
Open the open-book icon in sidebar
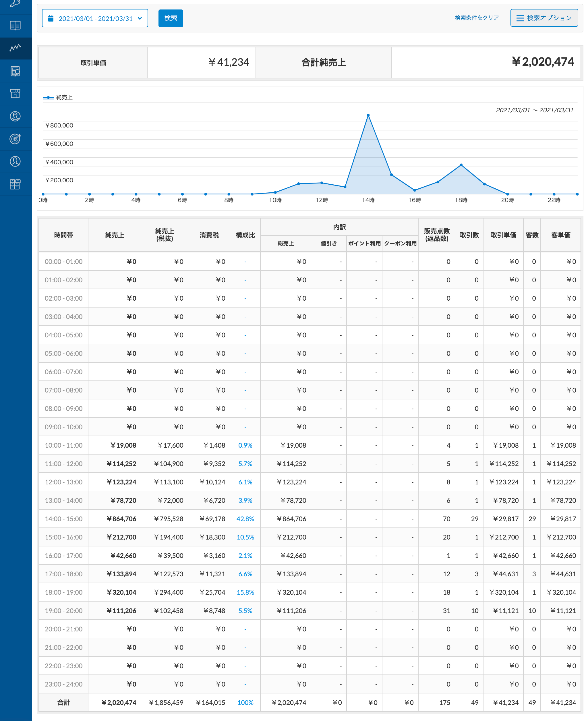(15, 25)
